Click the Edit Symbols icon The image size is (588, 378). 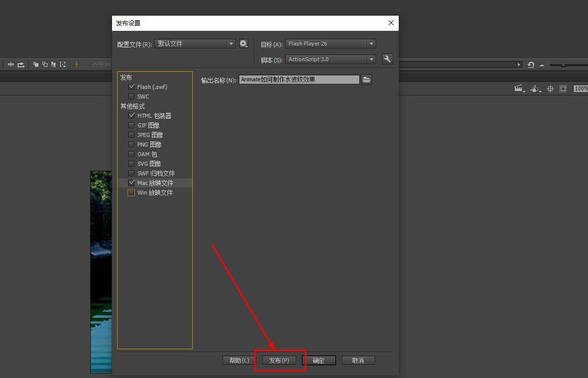[x=534, y=88]
